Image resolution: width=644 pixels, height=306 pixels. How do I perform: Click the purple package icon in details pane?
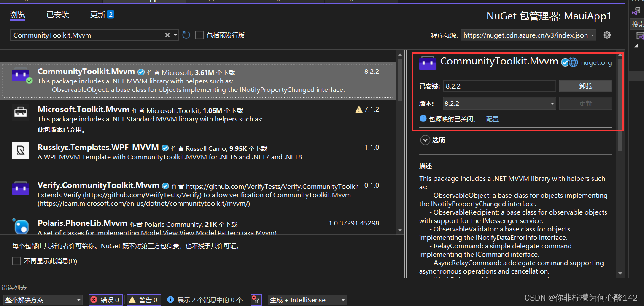(427, 63)
